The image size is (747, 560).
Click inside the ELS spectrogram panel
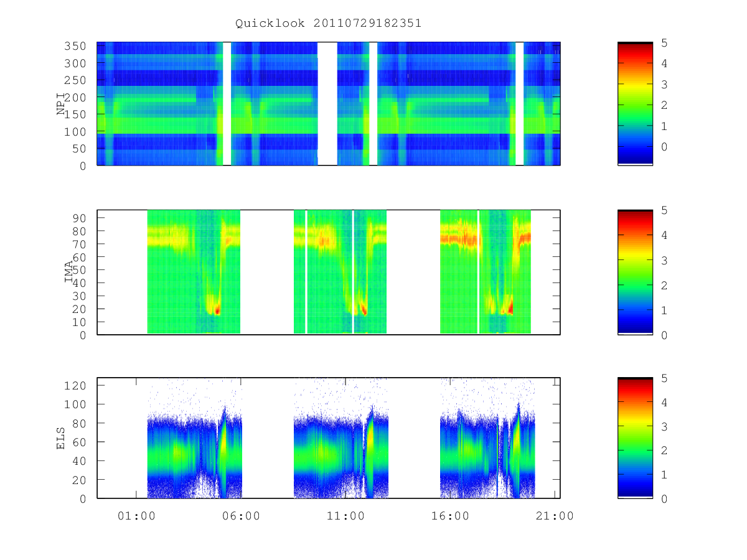click(329, 437)
